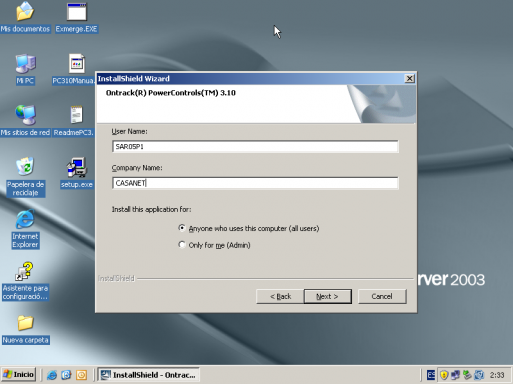Select Only for me (Admin) option
This screenshot has width=513, height=384.
214,245
